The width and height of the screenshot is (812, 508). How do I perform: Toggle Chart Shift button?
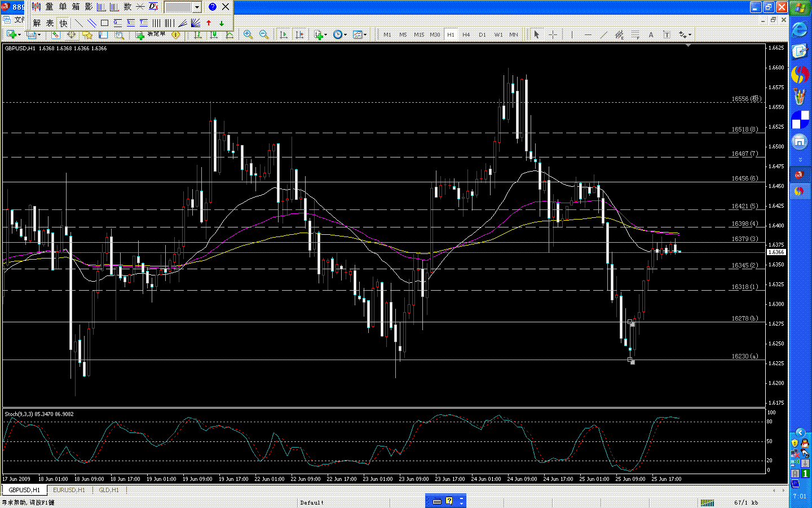(299, 34)
